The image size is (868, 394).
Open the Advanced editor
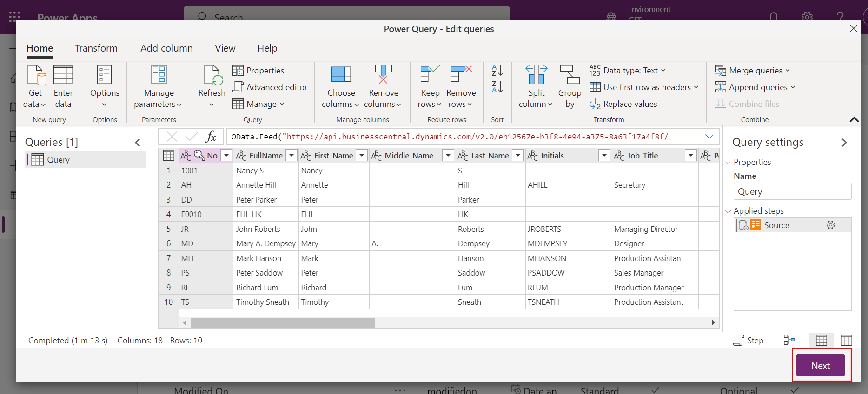[x=270, y=87]
